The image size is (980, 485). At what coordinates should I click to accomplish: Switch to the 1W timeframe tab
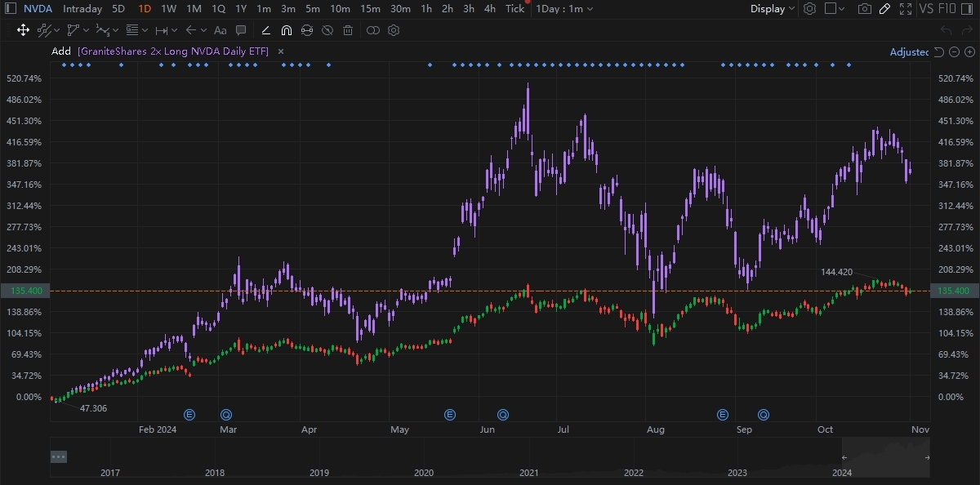[168, 9]
